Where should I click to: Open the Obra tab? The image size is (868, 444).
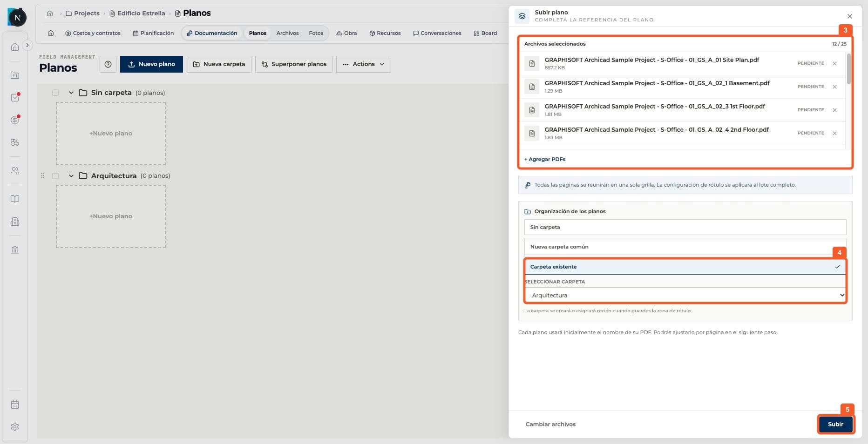click(x=346, y=33)
